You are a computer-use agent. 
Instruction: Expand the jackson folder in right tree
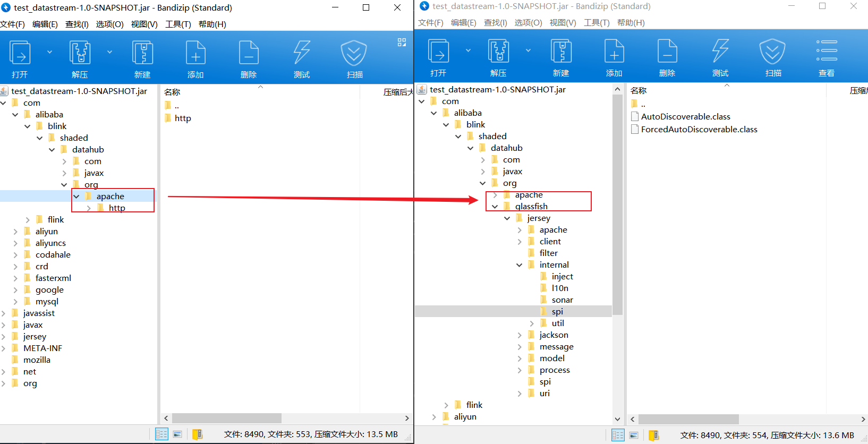point(520,335)
